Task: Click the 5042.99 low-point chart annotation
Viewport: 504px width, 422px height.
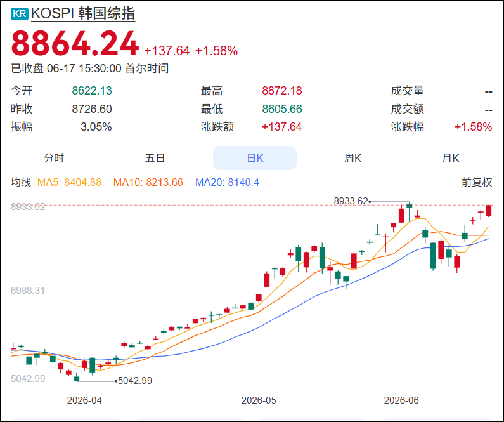Action: tap(135, 381)
